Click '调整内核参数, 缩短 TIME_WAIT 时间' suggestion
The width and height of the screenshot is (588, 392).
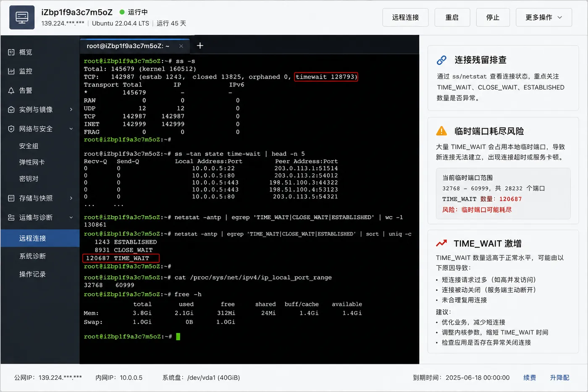click(495, 332)
